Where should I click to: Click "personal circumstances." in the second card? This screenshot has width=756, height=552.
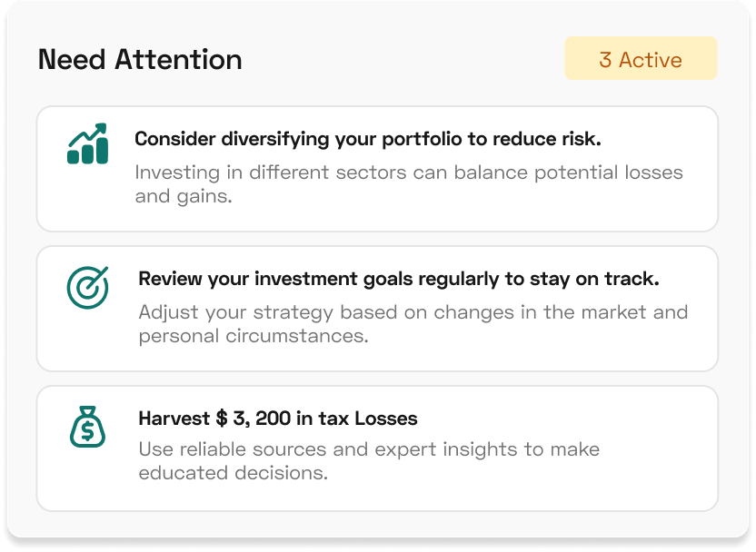[x=254, y=336]
